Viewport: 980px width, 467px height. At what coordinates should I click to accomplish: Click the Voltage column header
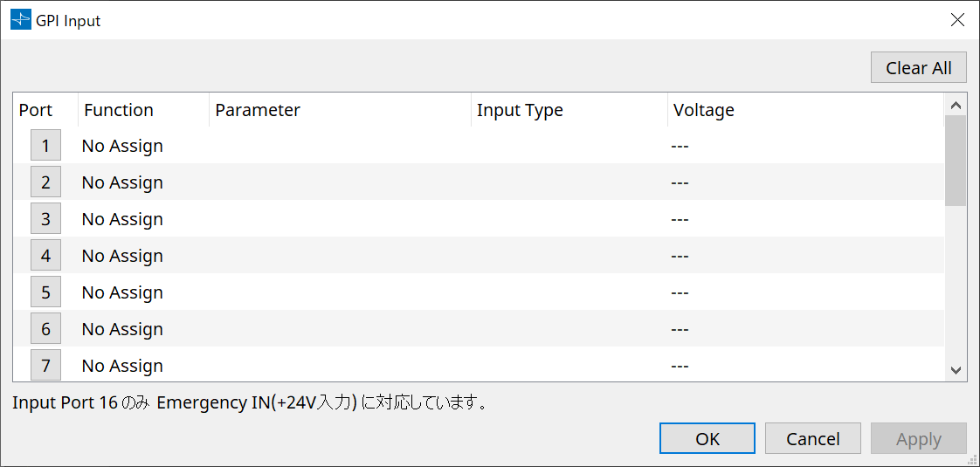[703, 110]
